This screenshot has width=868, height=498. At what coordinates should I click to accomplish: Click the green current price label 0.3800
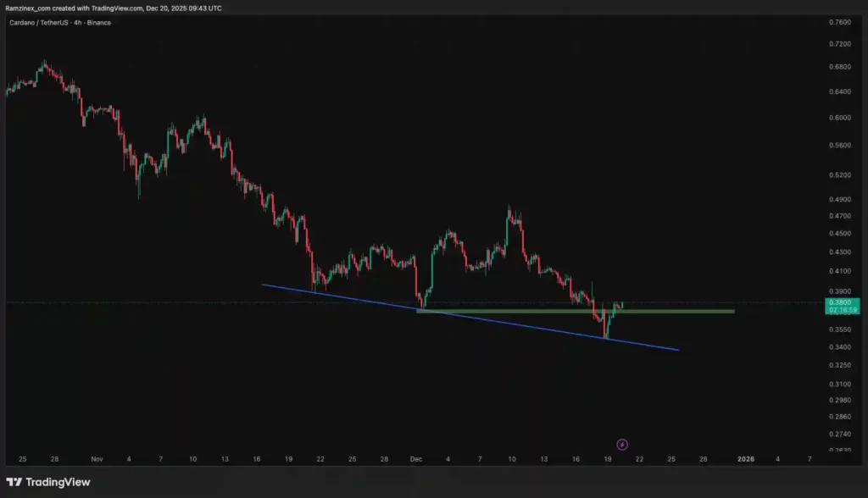tap(840, 302)
